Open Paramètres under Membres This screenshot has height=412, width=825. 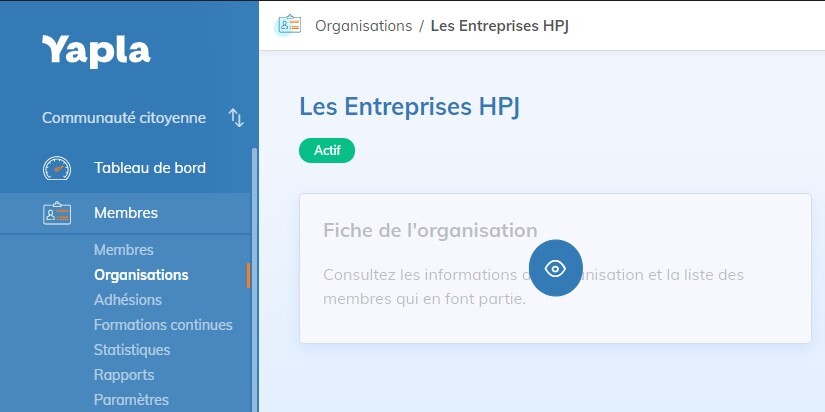(131, 400)
